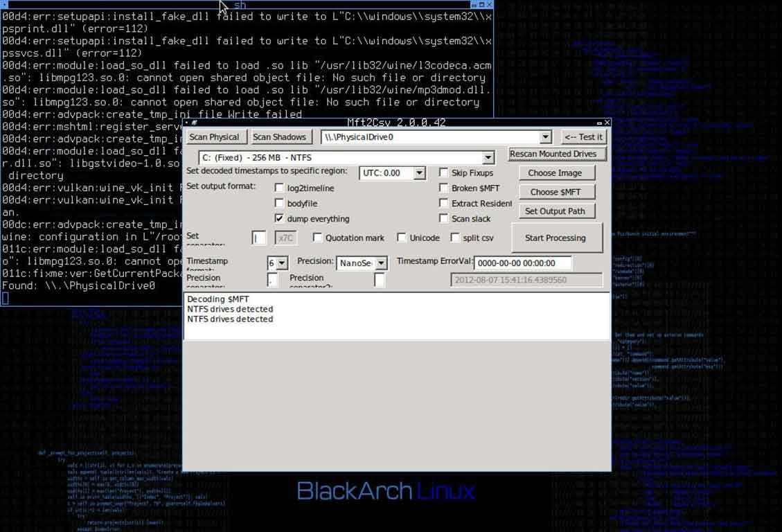Check the Broken $MFT option
The height and width of the screenshot is (532, 782).
click(x=443, y=188)
